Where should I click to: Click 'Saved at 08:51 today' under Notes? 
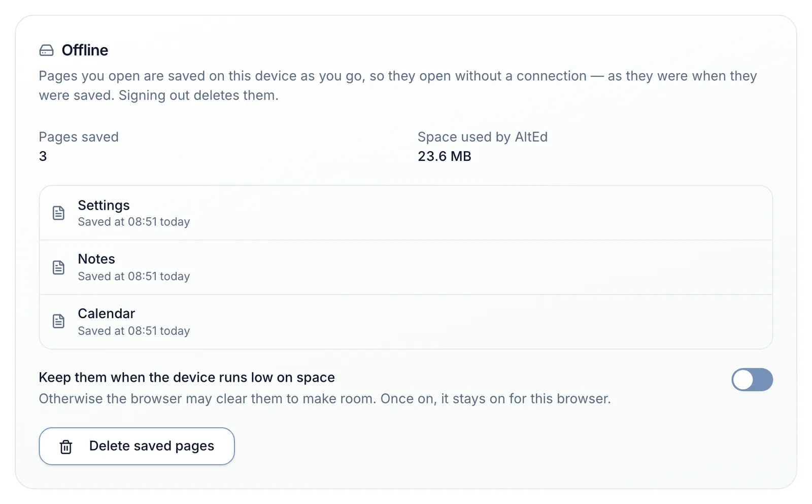133,276
